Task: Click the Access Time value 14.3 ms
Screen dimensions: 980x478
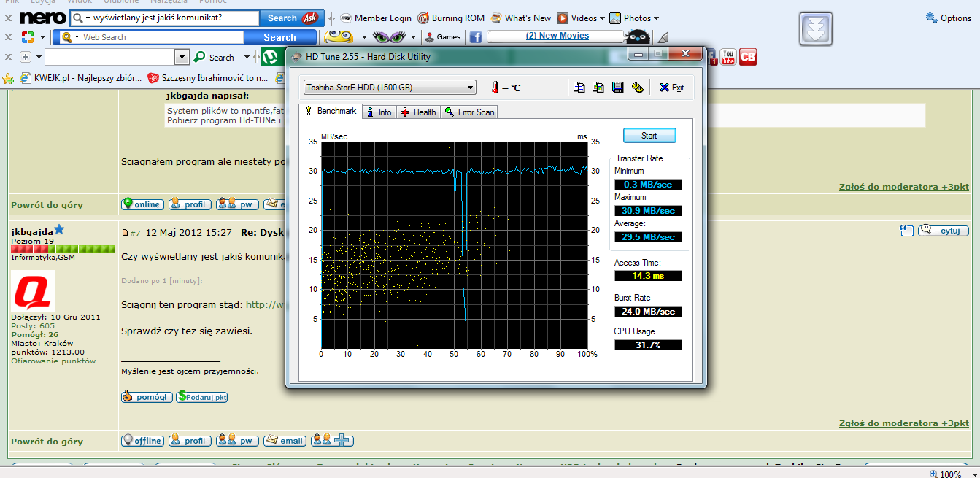Action: [648, 276]
